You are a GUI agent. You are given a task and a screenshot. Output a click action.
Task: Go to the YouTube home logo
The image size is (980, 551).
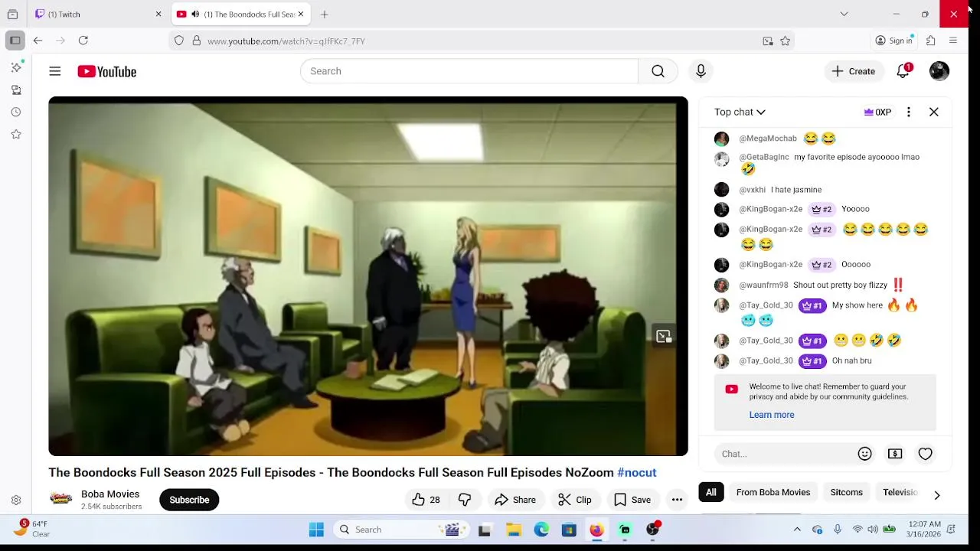(x=106, y=71)
